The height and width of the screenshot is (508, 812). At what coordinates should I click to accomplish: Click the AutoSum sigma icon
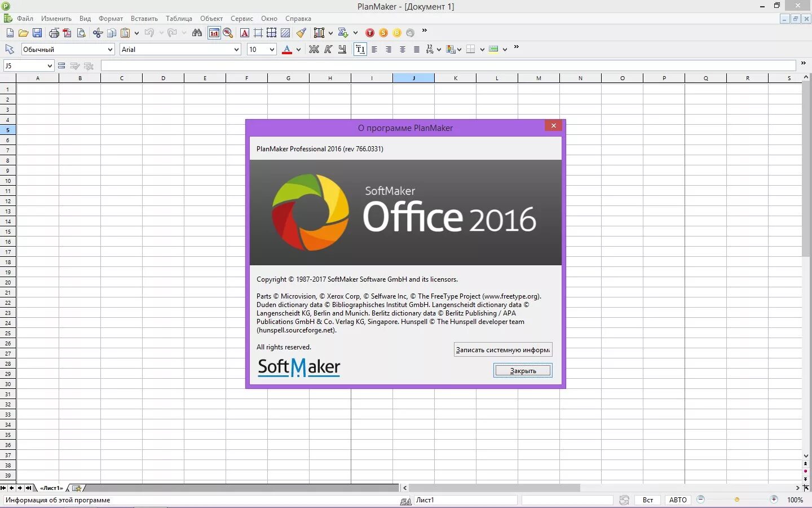point(342,33)
